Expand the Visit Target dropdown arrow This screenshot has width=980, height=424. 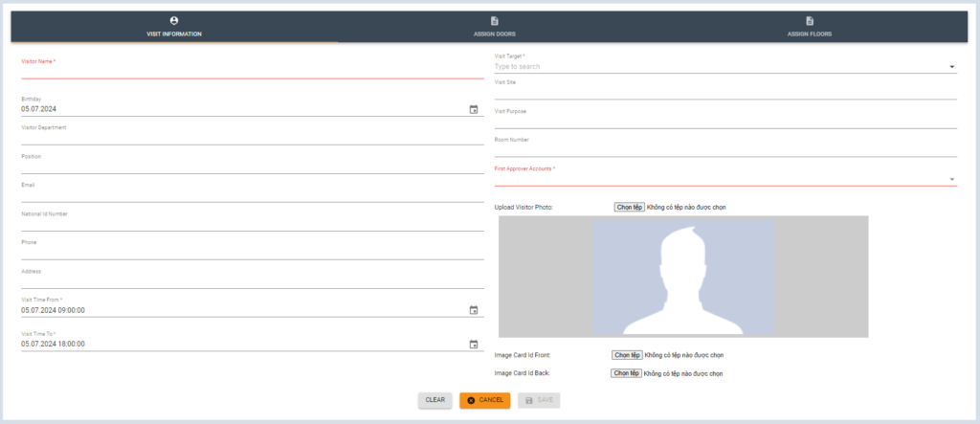tap(951, 67)
